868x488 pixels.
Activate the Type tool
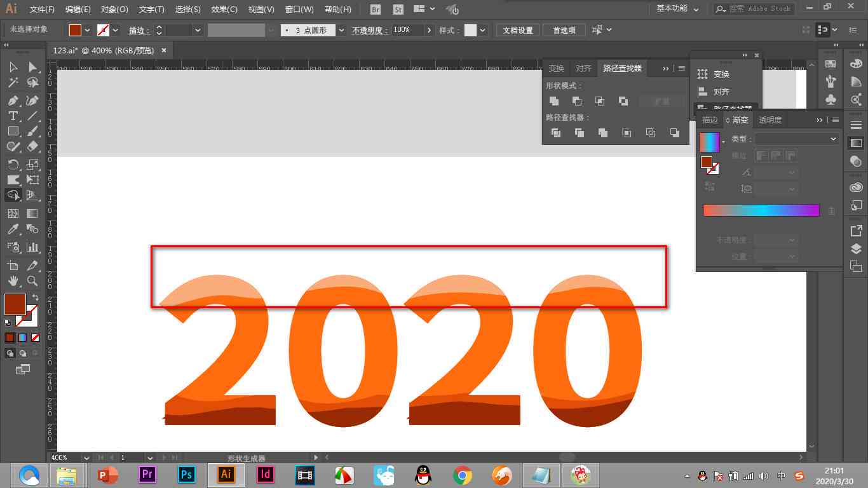click(13, 116)
